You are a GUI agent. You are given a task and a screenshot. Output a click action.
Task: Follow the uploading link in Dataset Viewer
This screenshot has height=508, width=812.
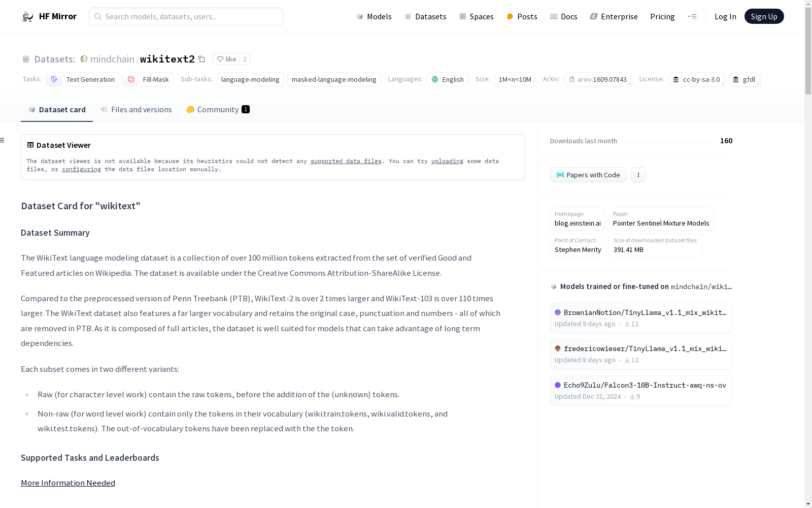click(447, 161)
